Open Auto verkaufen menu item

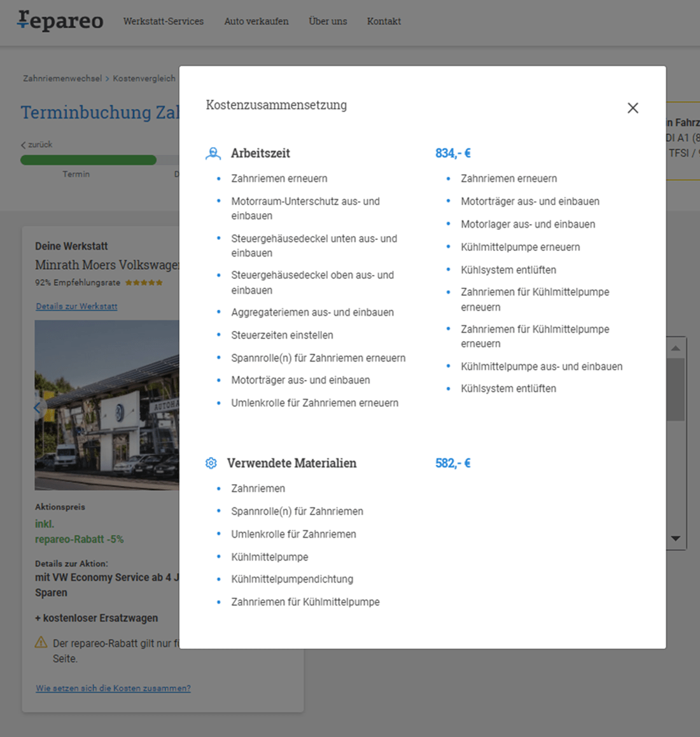pyautogui.click(x=256, y=21)
